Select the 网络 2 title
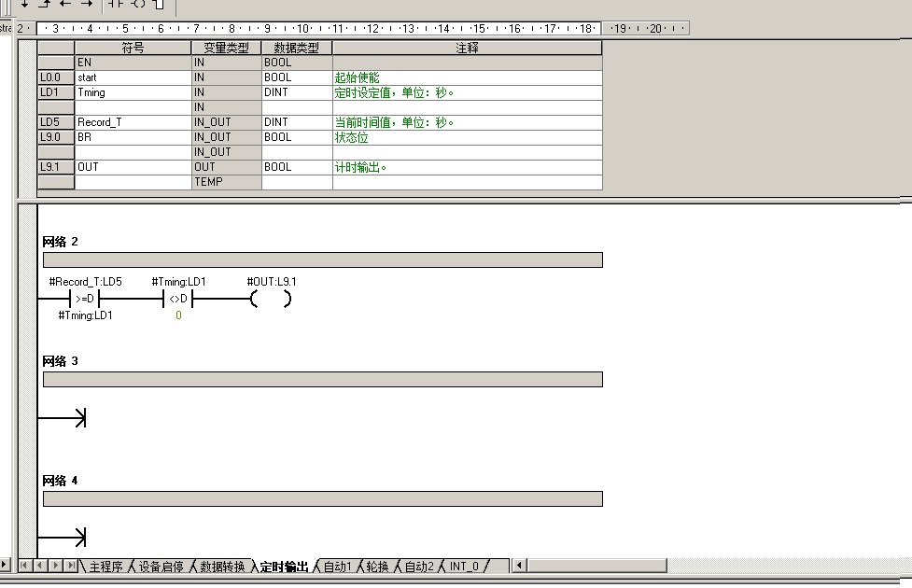912x588 pixels. point(60,242)
